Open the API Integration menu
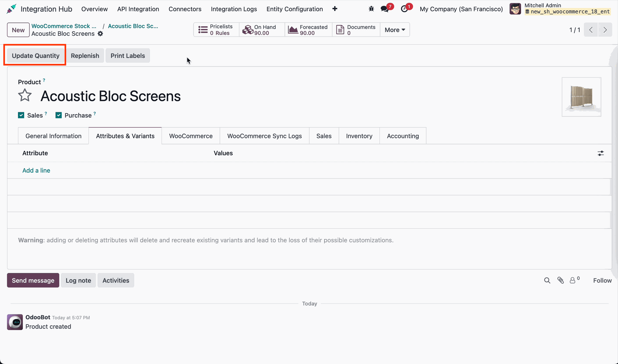Screen dimensions: 618x364 tap(138, 9)
